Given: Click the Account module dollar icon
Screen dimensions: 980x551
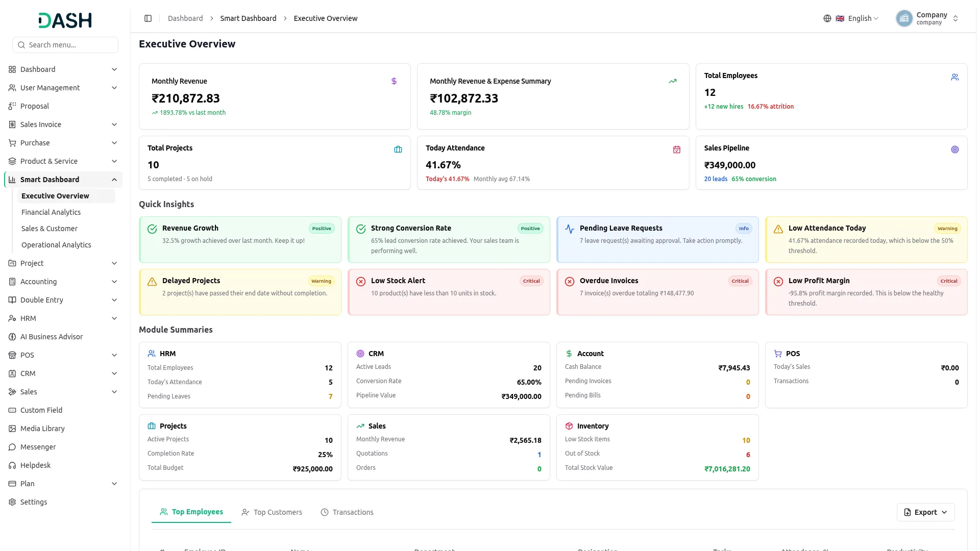Looking at the screenshot, I should [x=569, y=354].
